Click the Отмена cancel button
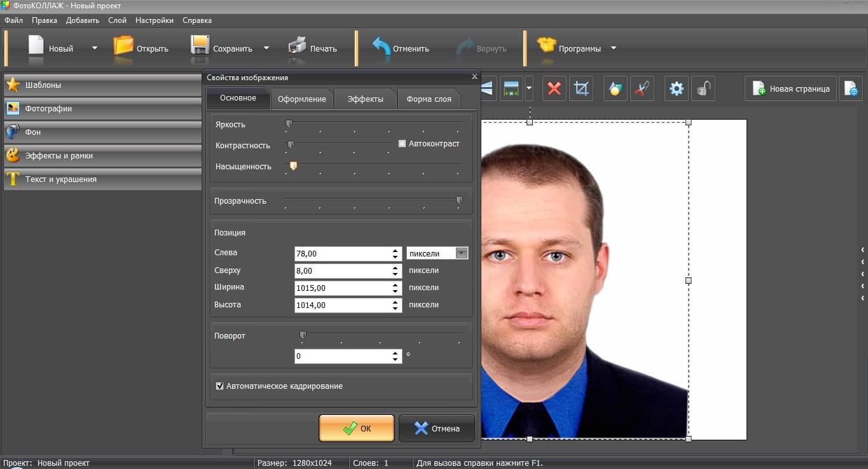 (437, 428)
